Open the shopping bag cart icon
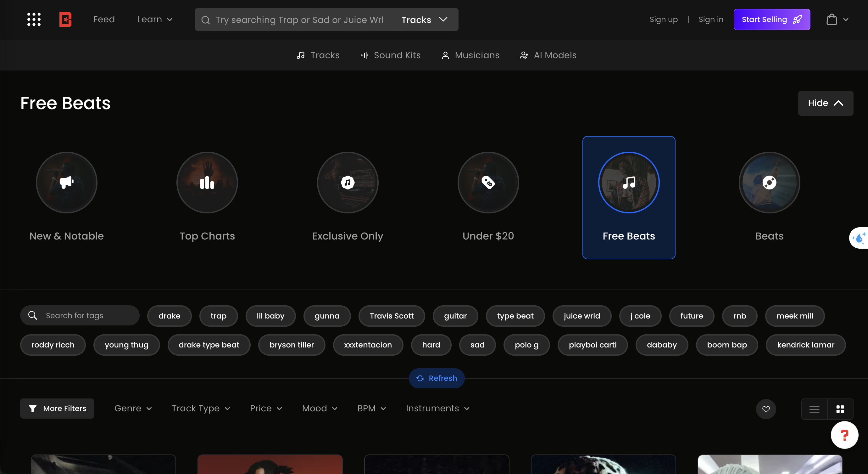The image size is (868, 474). [832, 20]
